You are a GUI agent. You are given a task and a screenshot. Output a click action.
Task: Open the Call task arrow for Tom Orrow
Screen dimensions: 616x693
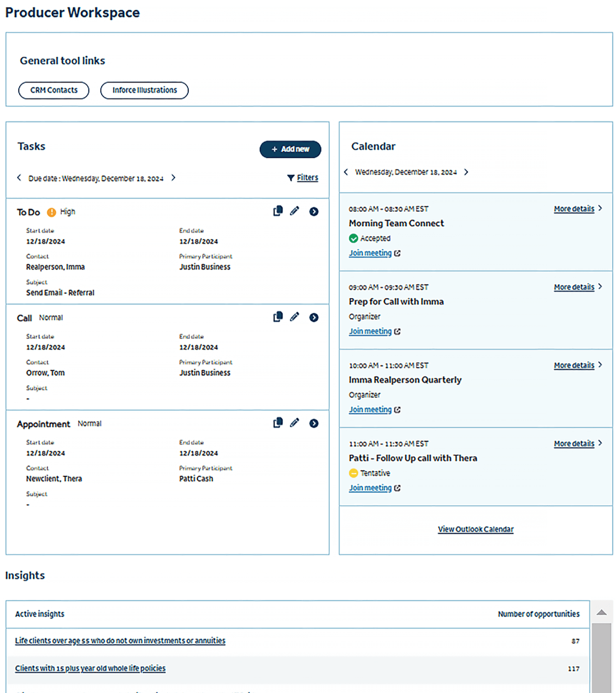click(314, 317)
